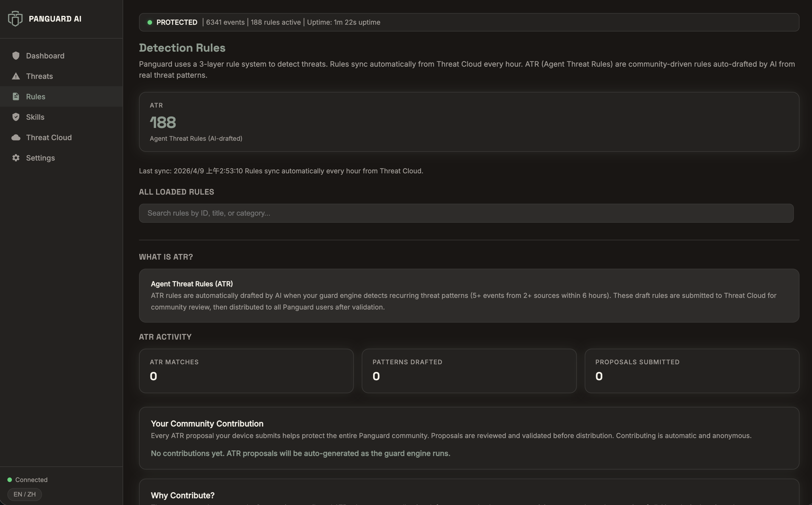Toggle the EN / ZH language switch
Screen dimensions: 812x505
25,494
